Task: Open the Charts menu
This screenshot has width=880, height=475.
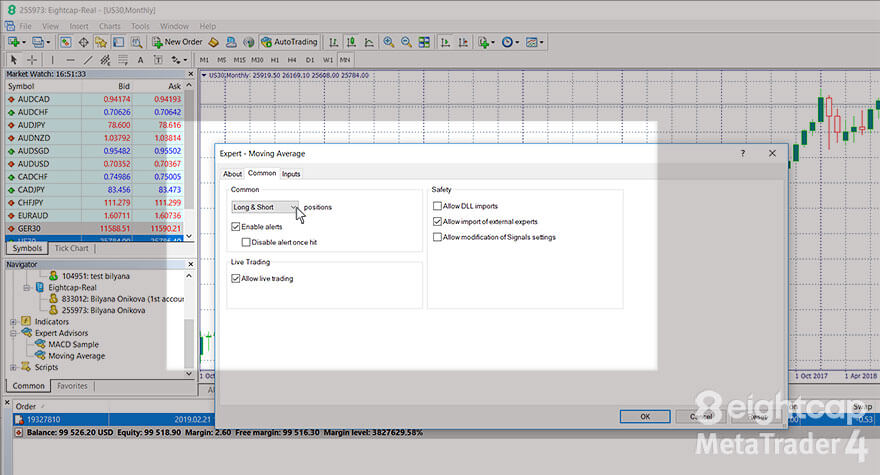Action: click(109, 26)
